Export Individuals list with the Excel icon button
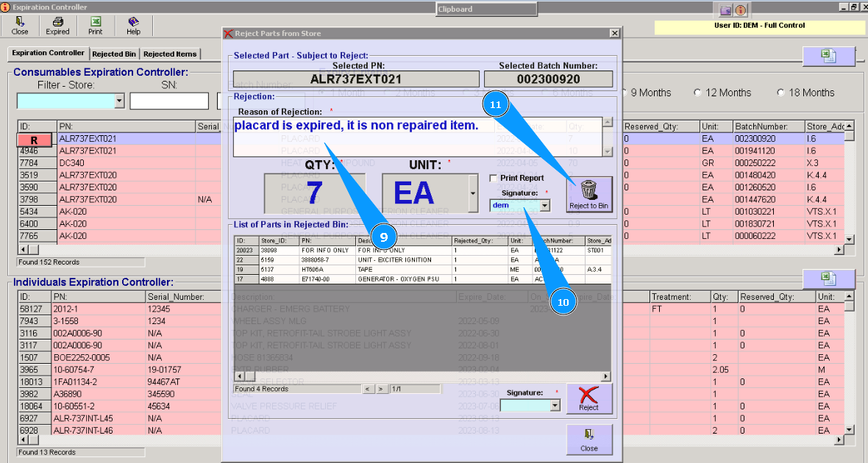The image size is (868, 463). pyautogui.click(x=829, y=279)
